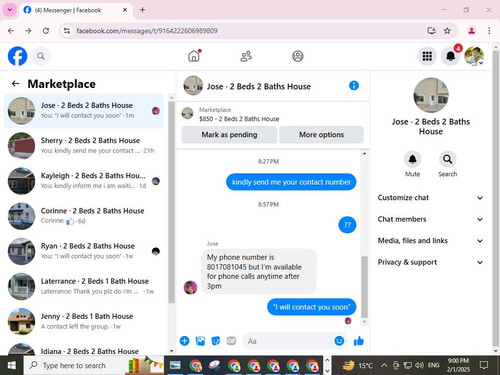Open a new browser tab

pyautogui.click(x=142, y=10)
